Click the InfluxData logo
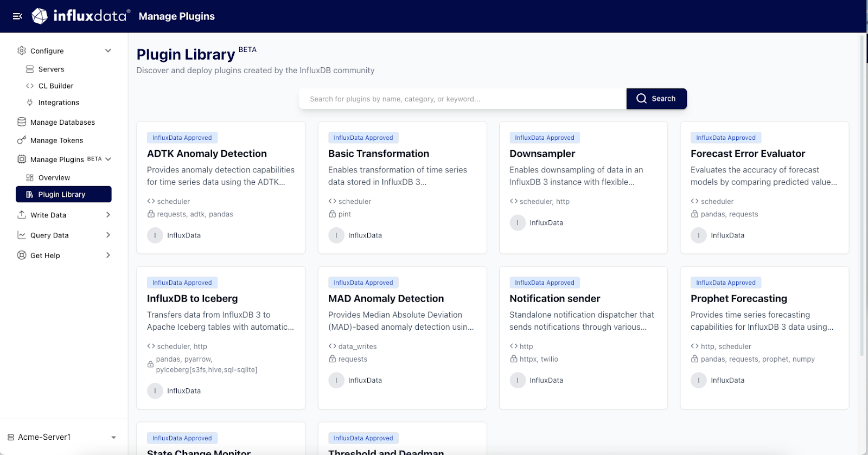 [81, 16]
